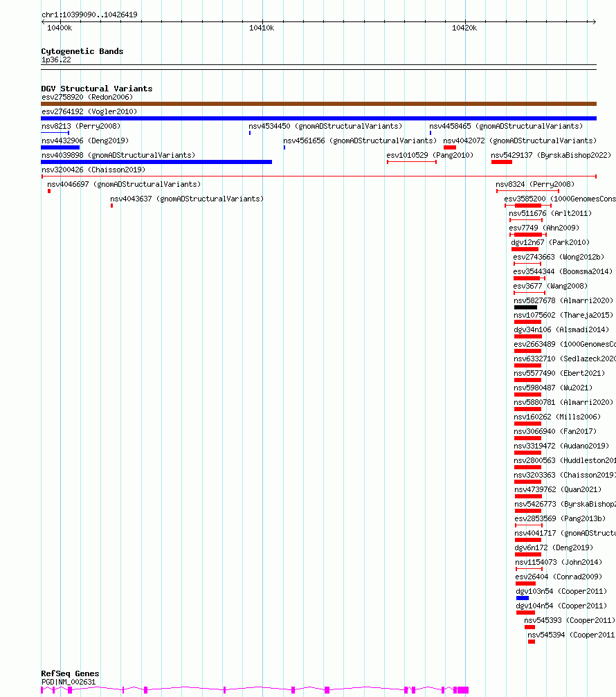
Task: Click the Cytogenetic Bands track title
Action: [82, 51]
